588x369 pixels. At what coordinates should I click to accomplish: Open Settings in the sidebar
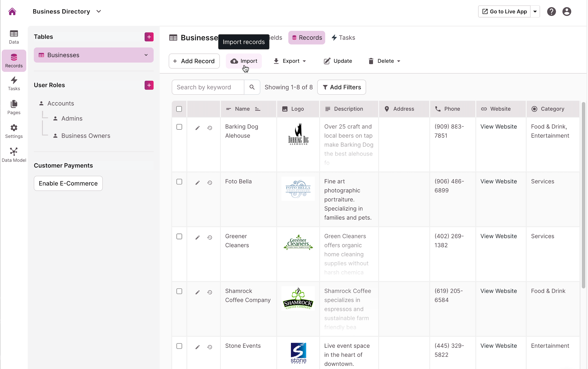pos(14,131)
